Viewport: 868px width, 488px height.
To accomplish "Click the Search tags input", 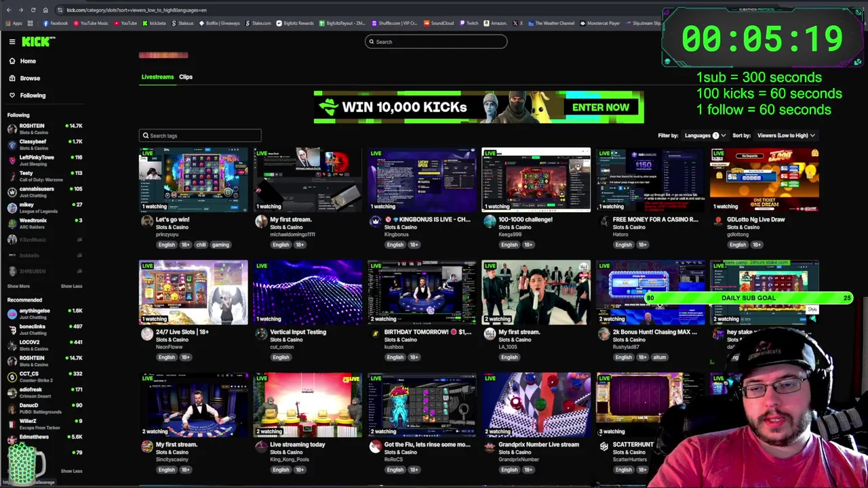I will [200, 136].
